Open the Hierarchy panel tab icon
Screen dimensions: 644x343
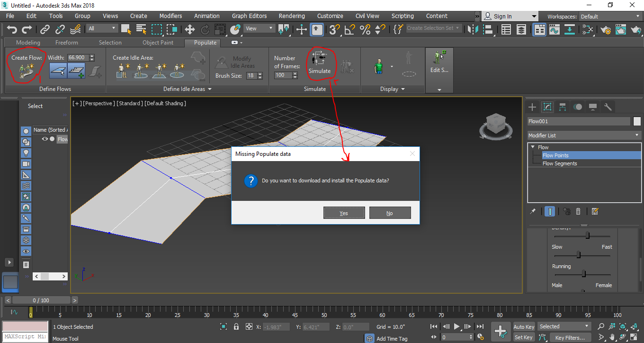click(x=562, y=107)
